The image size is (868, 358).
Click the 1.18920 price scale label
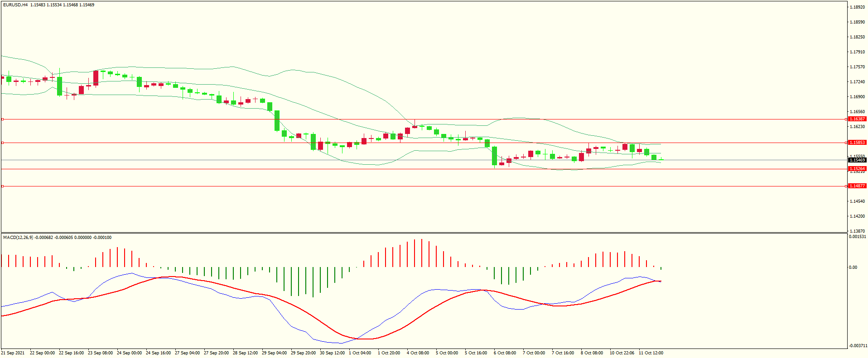click(x=857, y=7)
